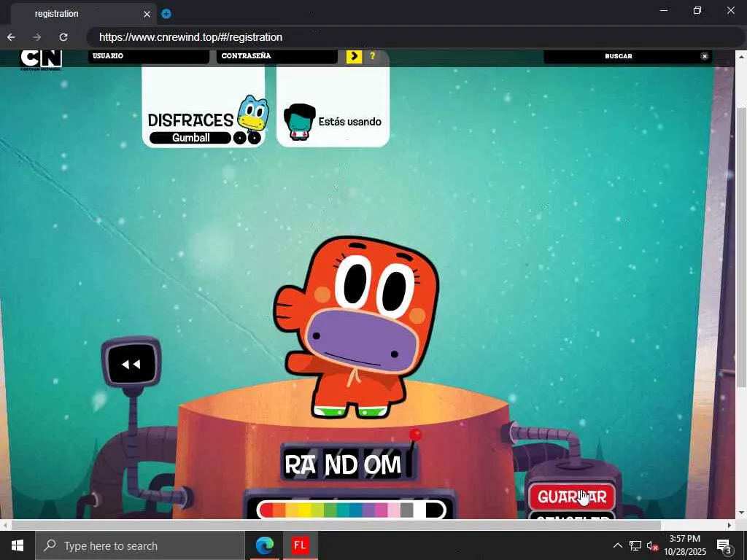Click the scroll down arrow
747x560 pixels.
click(741, 513)
